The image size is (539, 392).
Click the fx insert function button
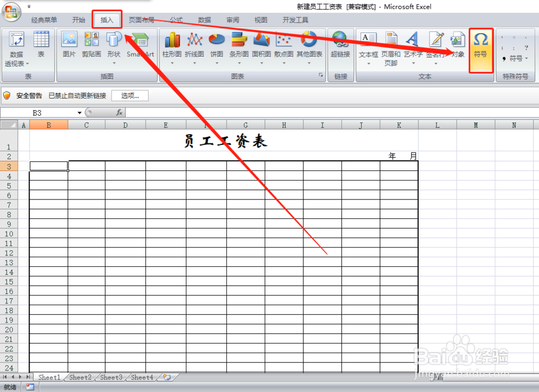click(x=119, y=113)
